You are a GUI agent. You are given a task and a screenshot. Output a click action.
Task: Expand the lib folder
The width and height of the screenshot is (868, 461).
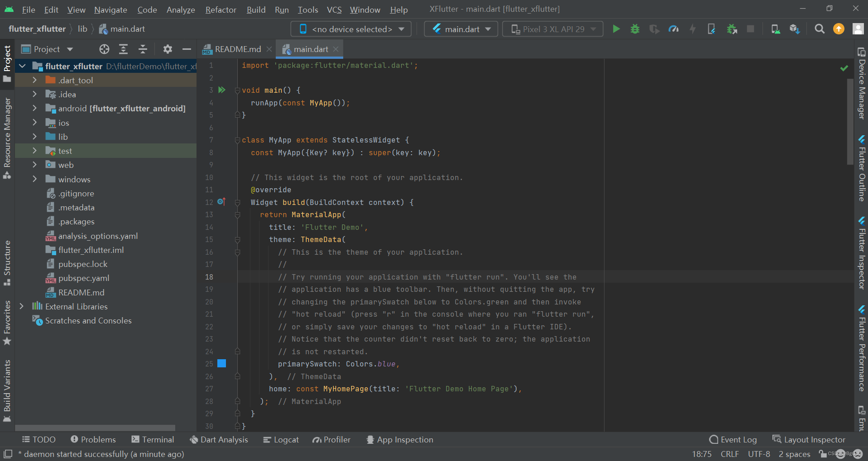point(34,137)
